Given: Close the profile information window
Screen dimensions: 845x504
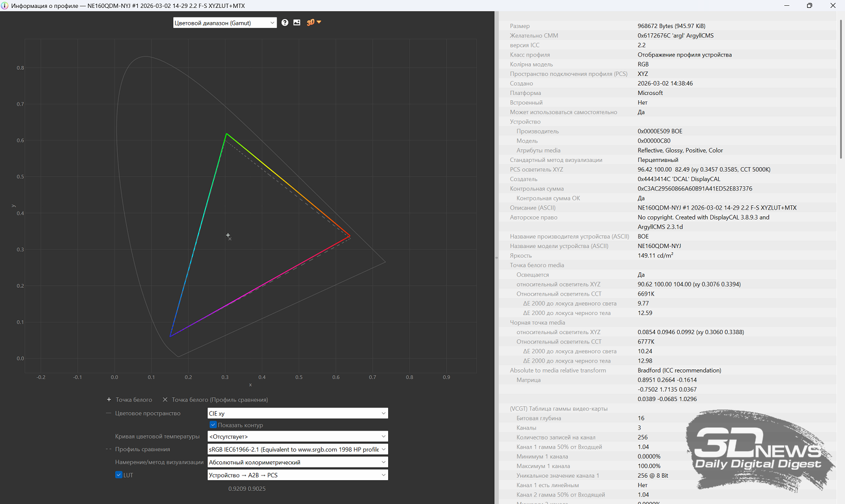Looking at the screenshot, I should [x=832, y=6].
